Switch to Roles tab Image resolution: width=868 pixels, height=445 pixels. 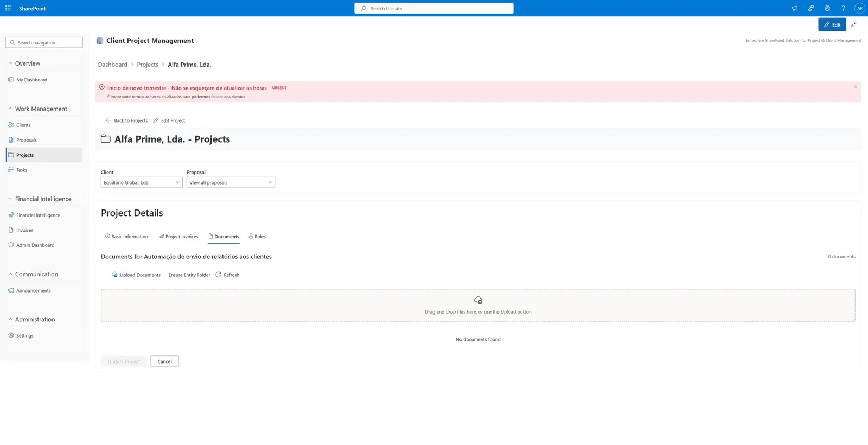click(257, 237)
